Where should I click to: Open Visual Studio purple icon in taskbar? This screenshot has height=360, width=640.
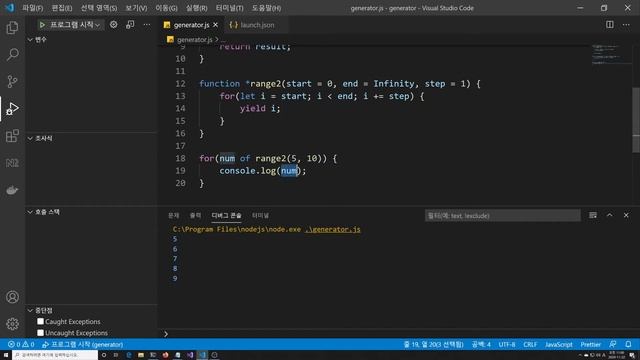190,355
